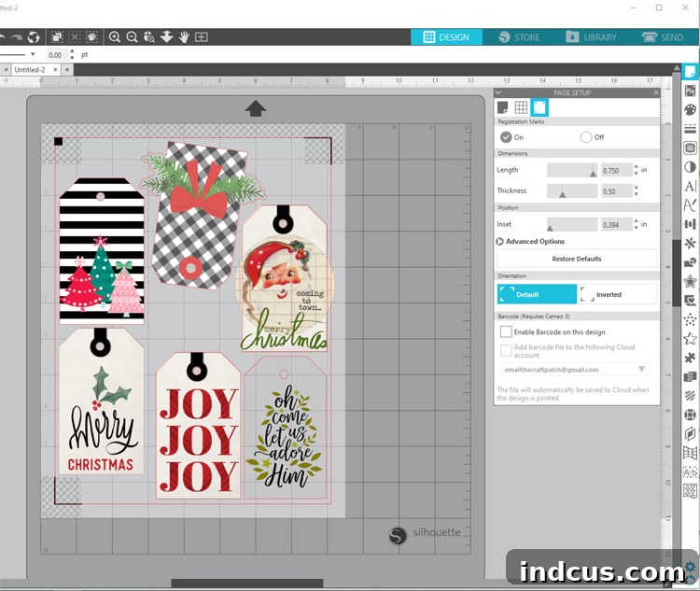Select Inverted orientation
700x591 pixels.
click(617, 294)
